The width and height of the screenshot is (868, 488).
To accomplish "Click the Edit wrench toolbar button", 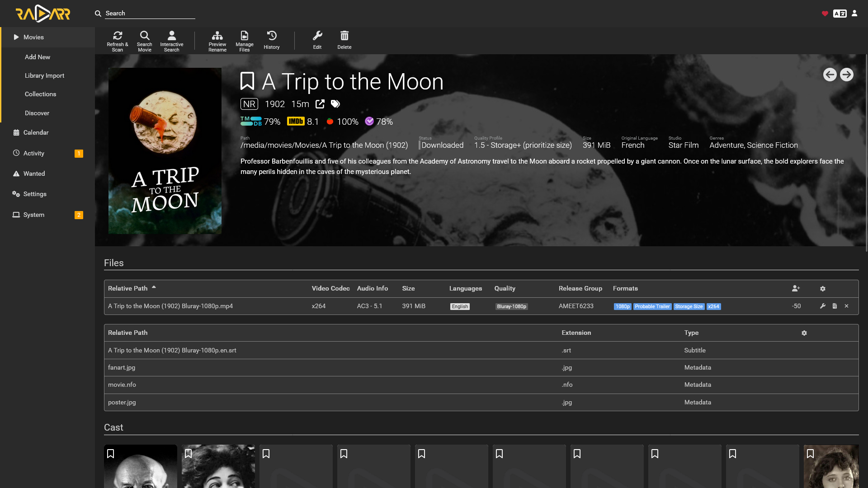I will click(x=317, y=41).
